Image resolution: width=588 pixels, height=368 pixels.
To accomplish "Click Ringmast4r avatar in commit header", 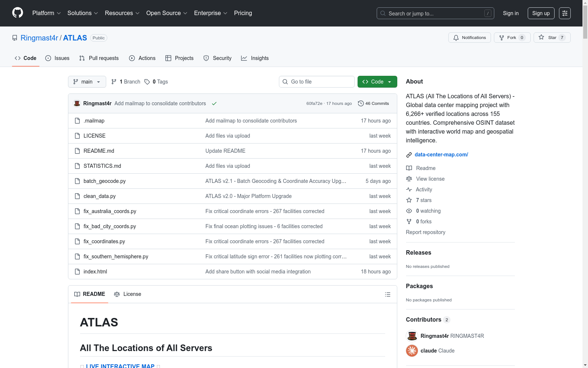I will tap(77, 103).
